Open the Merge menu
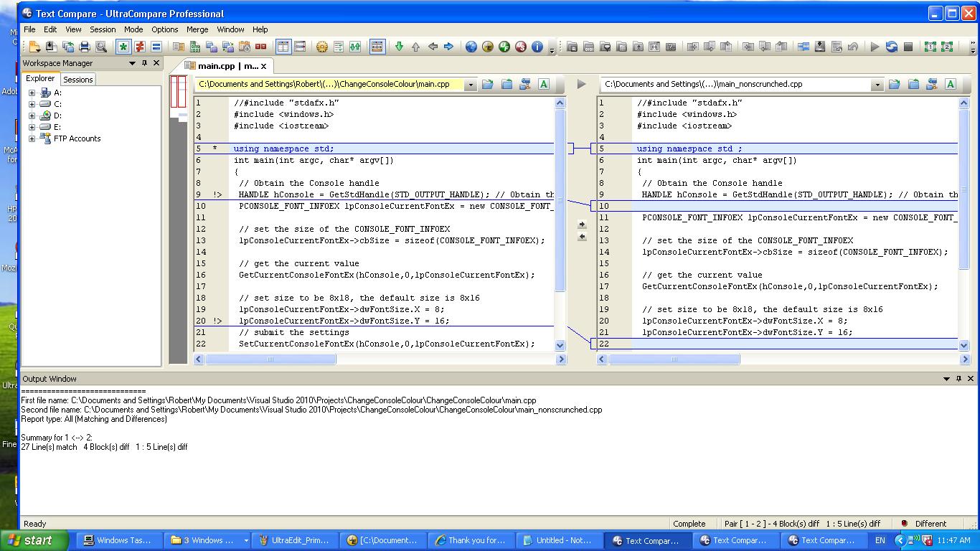This screenshot has height=551, width=980. [197, 29]
